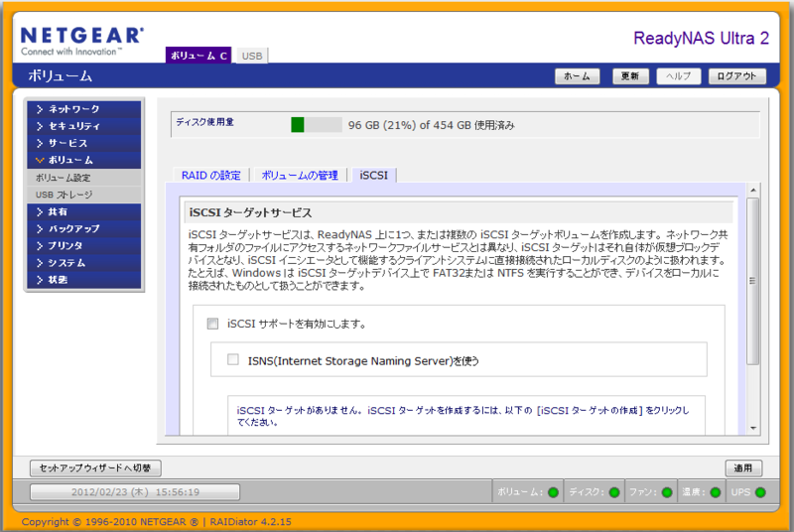Expand システム menu in sidebar
This screenshot has height=532, width=794.
click(84, 263)
